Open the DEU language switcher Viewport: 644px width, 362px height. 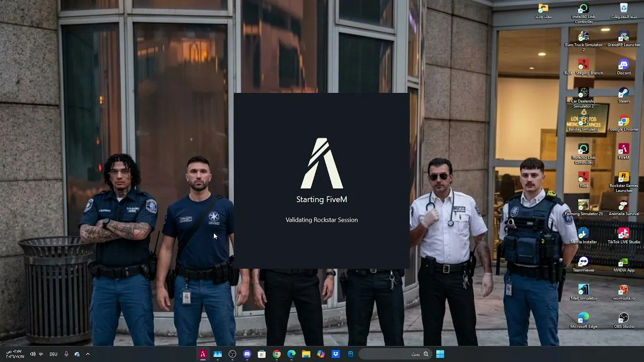(x=53, y=354)
